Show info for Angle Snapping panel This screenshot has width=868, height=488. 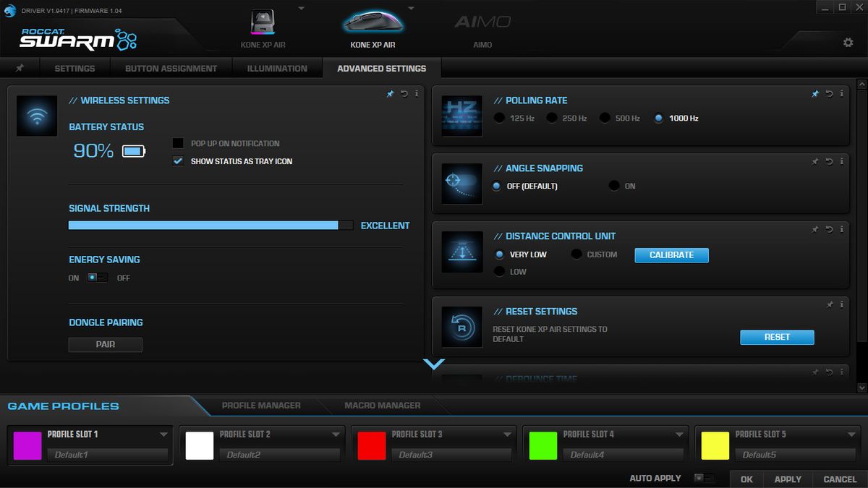coord(841,162)
